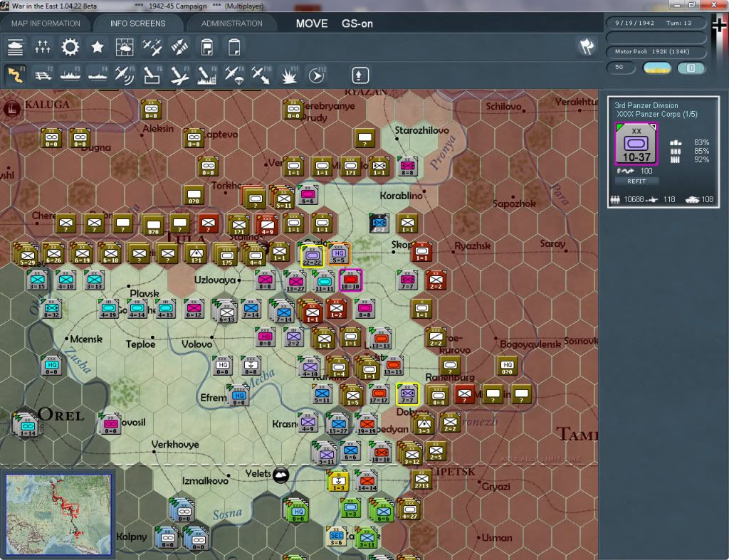Select the Soviet 5=29 stack counter
The image size is (729, 560).
coord(27,255)
